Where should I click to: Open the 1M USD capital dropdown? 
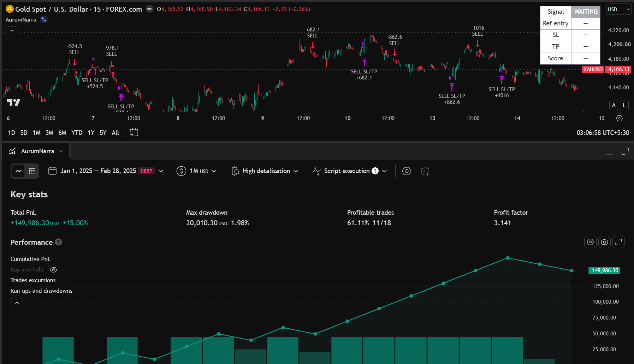click(196, 171)
